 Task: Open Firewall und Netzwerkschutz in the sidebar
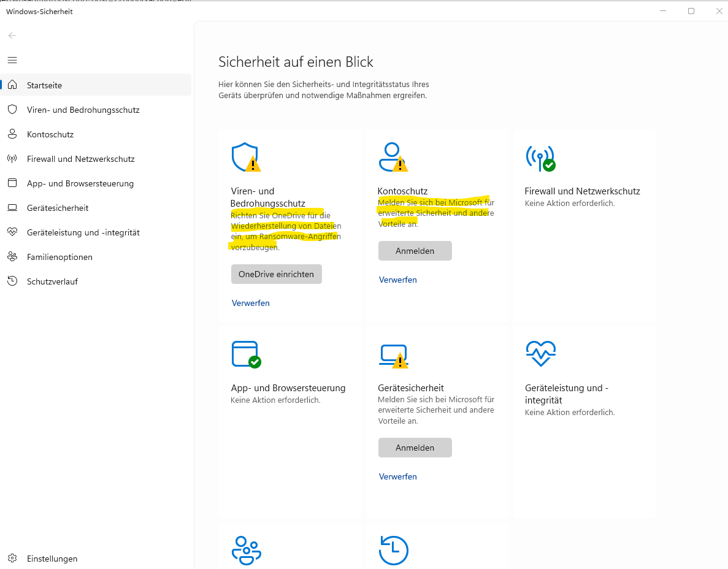point(80,159)
